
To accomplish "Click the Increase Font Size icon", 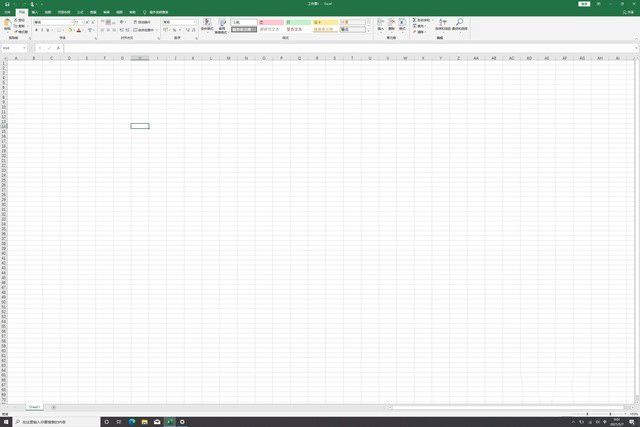I will 87,22.
